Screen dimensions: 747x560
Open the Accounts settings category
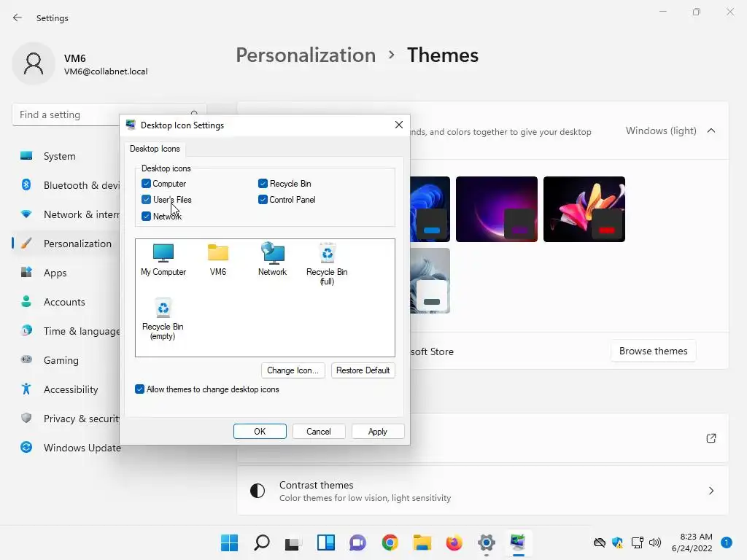point(65,302)
